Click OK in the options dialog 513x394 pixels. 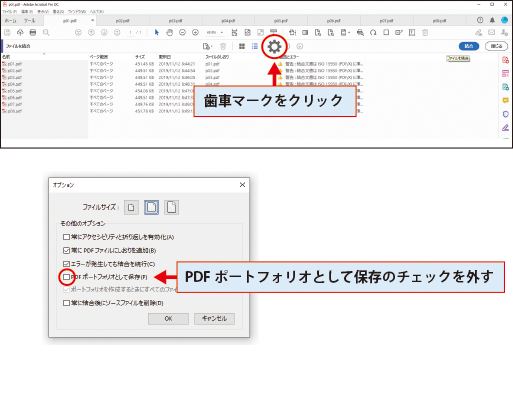click(168, 319)
